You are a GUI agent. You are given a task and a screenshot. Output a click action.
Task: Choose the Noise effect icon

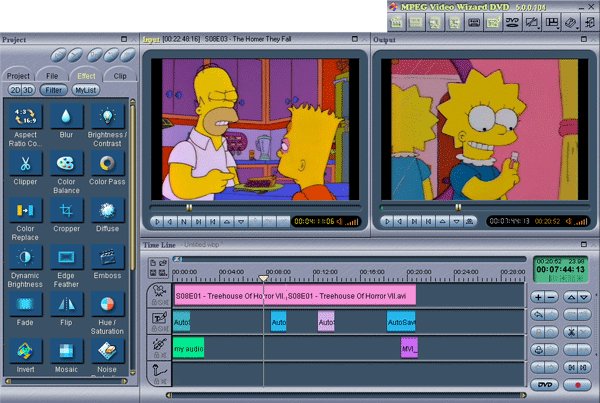pos(107,351)
